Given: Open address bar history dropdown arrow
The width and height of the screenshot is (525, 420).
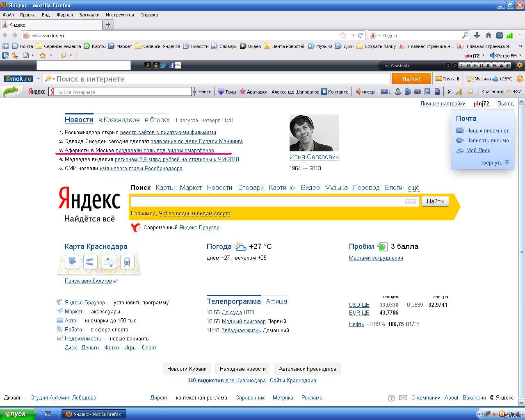Looking at the screenshot, I should pyautogui.click(x=353, y=36).
